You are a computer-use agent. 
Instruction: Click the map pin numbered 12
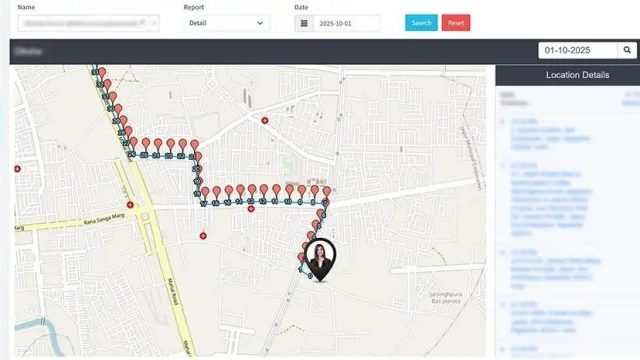[264, 193]
